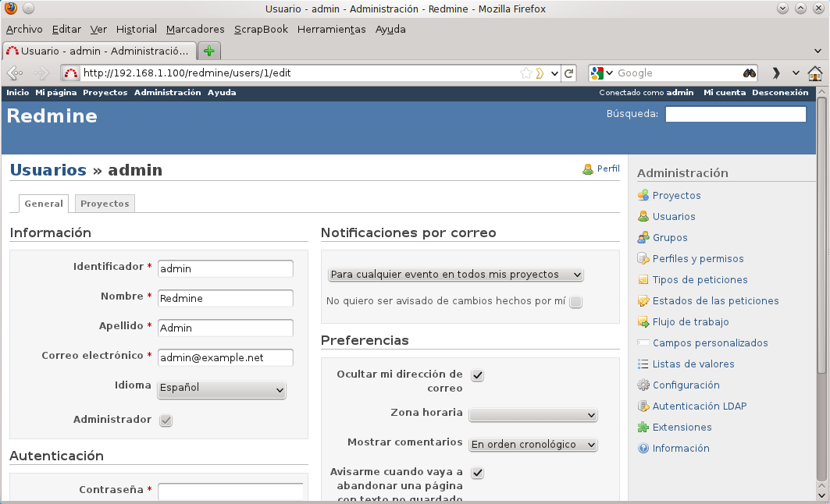The height and width of the screenshot is (504, 830).
Task: Toggle 'Avisarme cuando vaya a abandonar' checkbox
Action: coord(477,472)
